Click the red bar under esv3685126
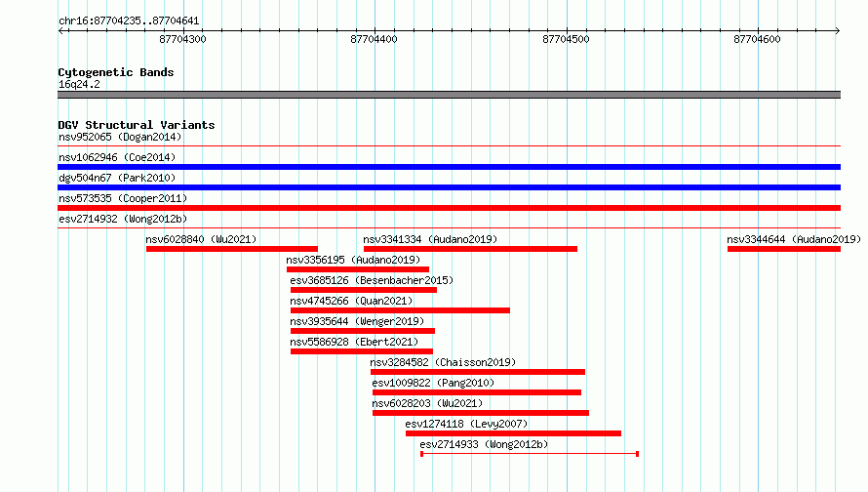 [364, 290]
